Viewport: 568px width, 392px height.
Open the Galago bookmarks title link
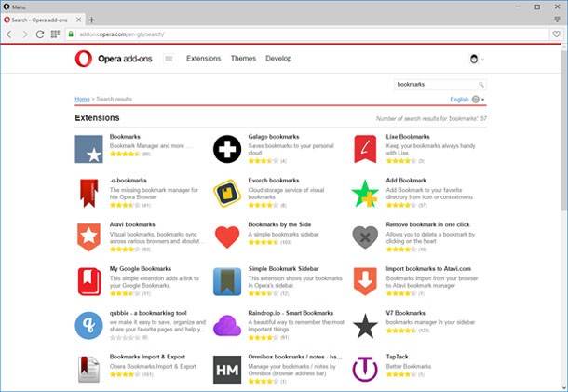pyautogui.click(x=274, y=137)
